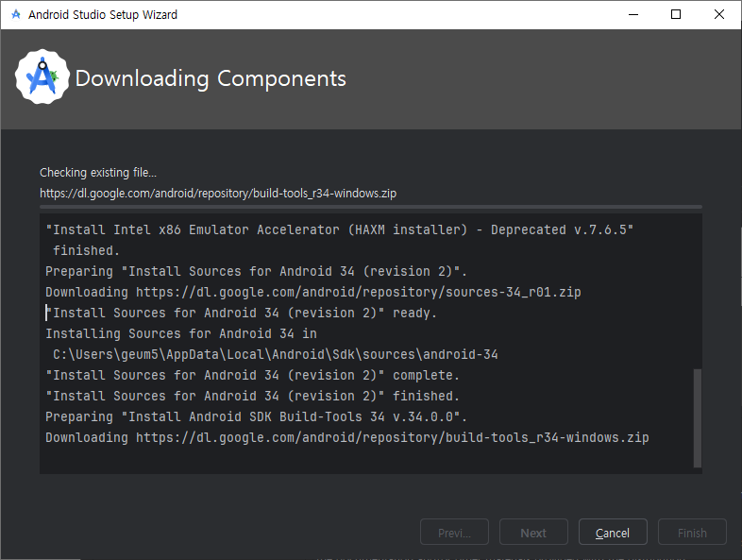Click the Sdk\sources\android-34 path line
This screenshot has width=742, height=560.
[275, 354]
